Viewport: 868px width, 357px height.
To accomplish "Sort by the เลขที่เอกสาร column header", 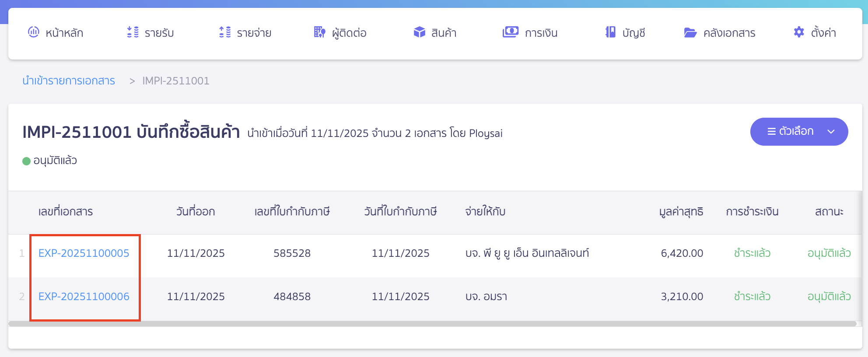I will [66, 212].
